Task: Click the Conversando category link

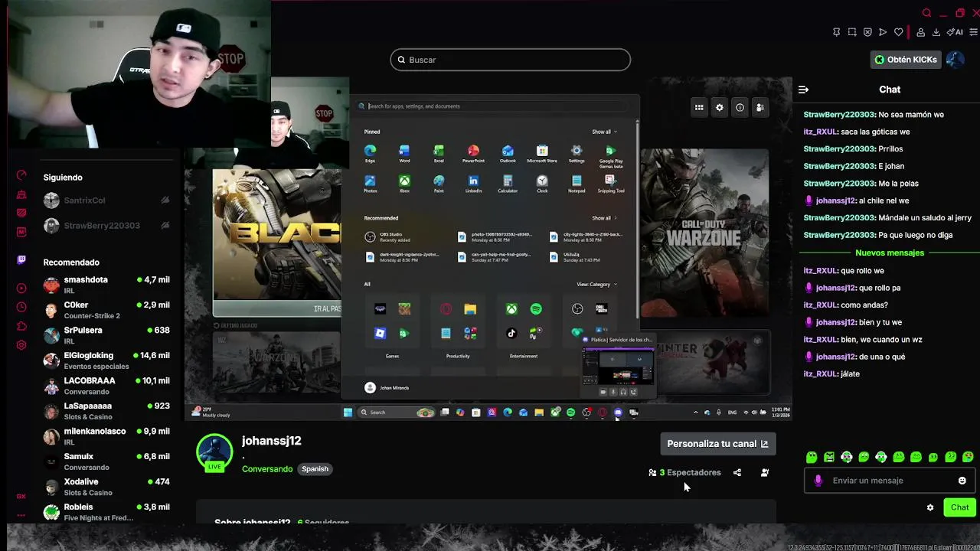Action: coord(267,469)
